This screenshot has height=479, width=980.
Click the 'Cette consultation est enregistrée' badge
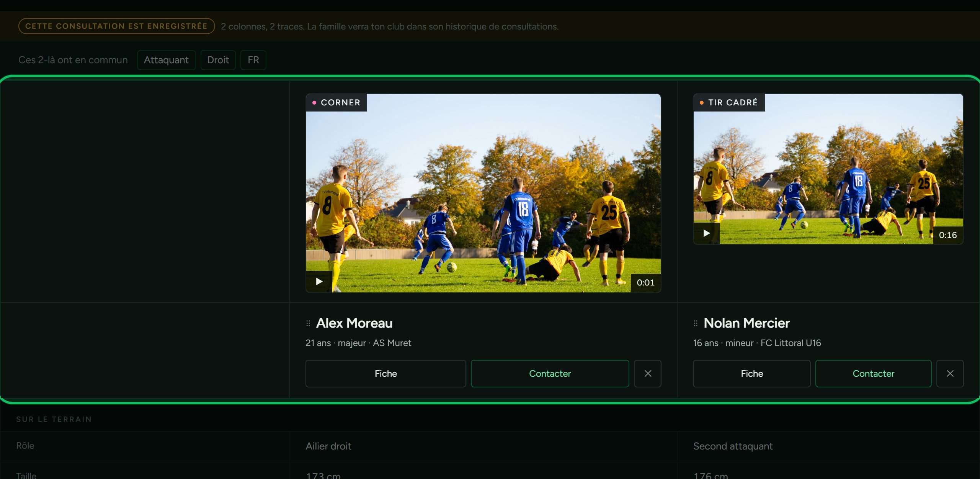pyautogui.click(x=116, y=26)
